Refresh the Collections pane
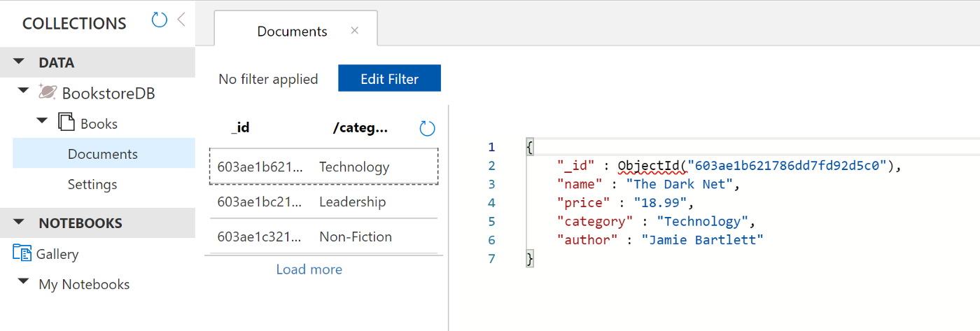 tap(160, 20)
